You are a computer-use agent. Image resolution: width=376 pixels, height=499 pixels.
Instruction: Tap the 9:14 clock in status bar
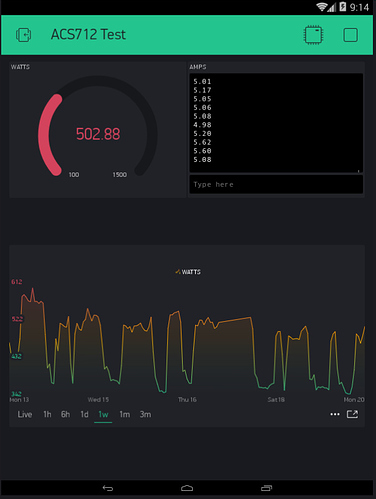pos(359,7)
